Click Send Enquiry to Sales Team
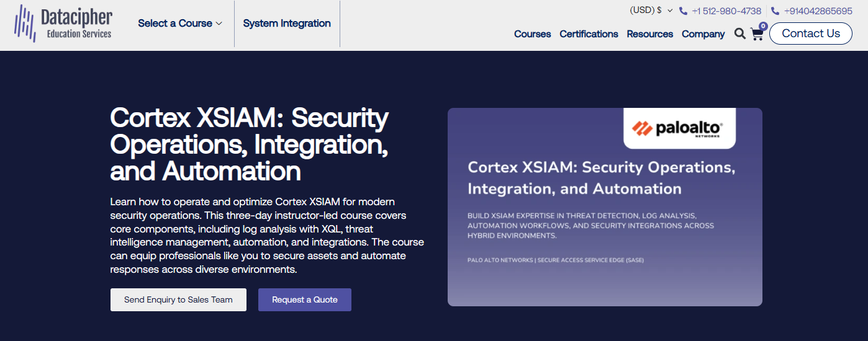The height and width of the screenshot is (341, 868). point(178,299)
